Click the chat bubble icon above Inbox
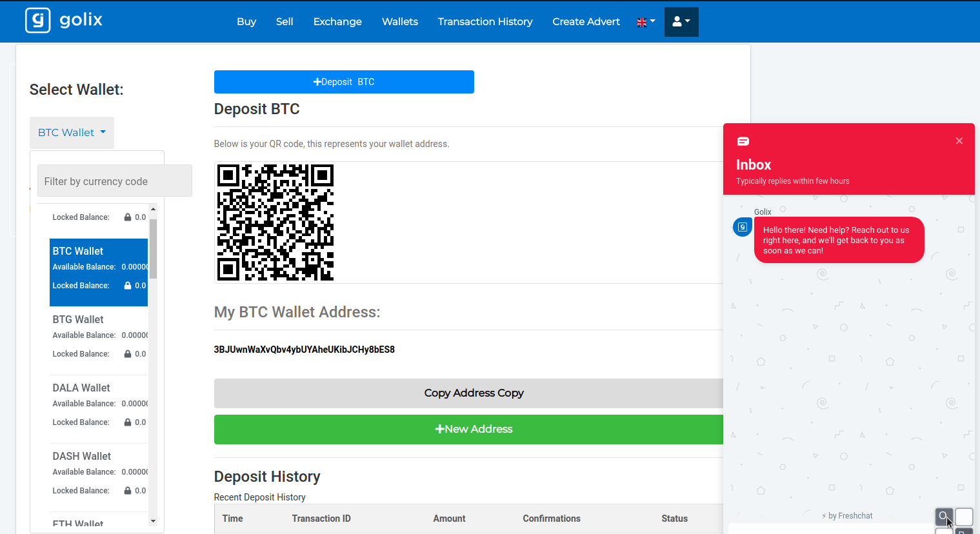The image size is (980, 534). click(x=743, y=141)
